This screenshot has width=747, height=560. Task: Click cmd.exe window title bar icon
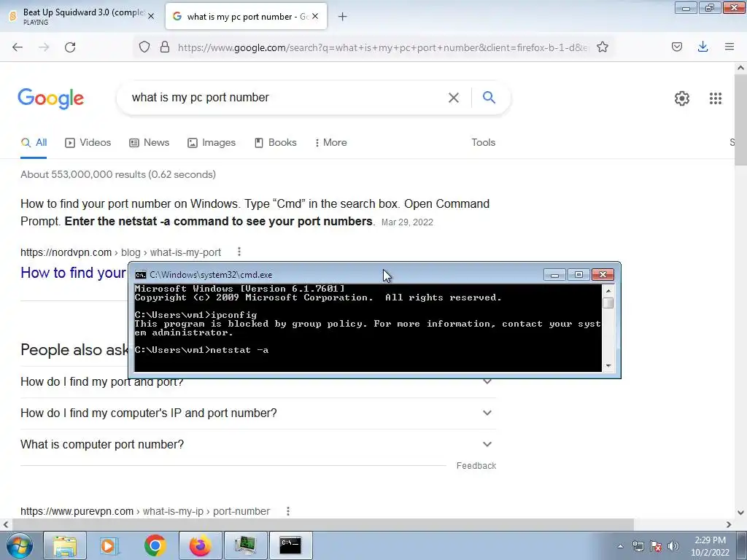click(141, 275)
